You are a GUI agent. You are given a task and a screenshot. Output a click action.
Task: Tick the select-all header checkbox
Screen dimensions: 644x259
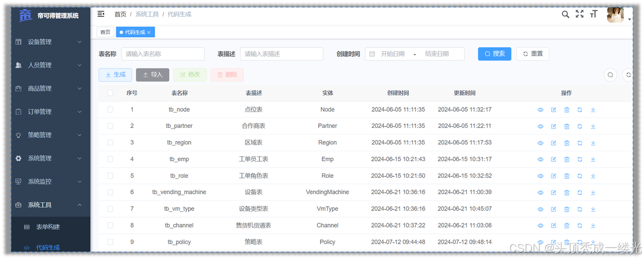coord(110,93)
